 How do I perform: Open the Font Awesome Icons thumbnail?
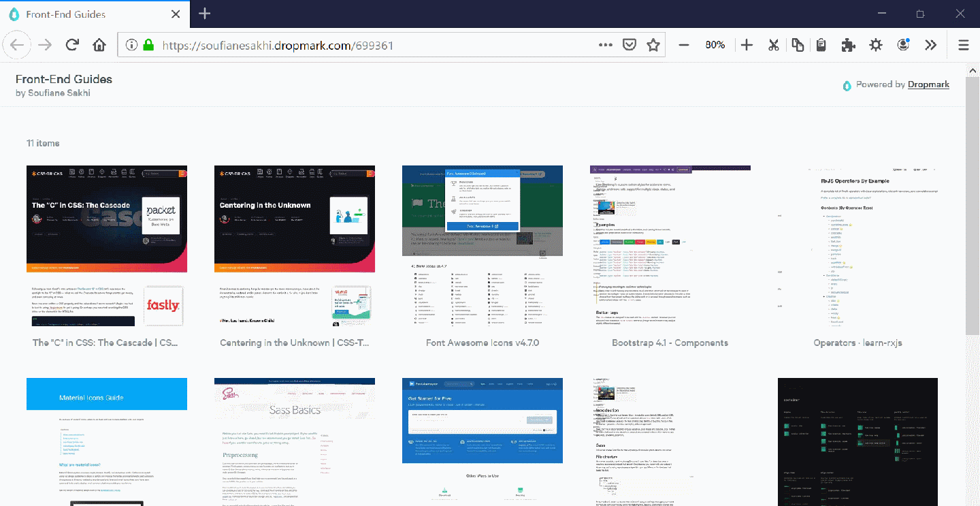pyautogui.click(x=483, y=246)
